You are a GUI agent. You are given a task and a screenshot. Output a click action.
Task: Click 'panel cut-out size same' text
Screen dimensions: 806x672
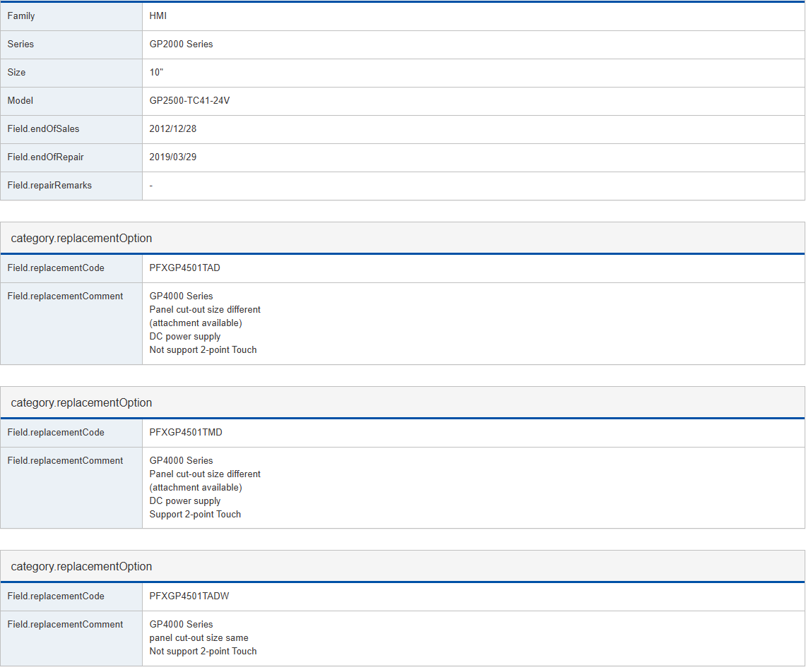pos(198,638)
